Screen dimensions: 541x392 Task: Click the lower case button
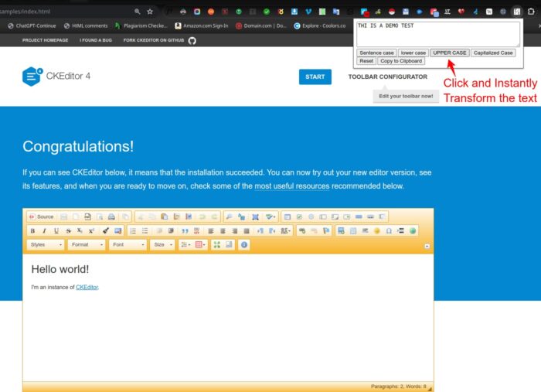(413, 53)
